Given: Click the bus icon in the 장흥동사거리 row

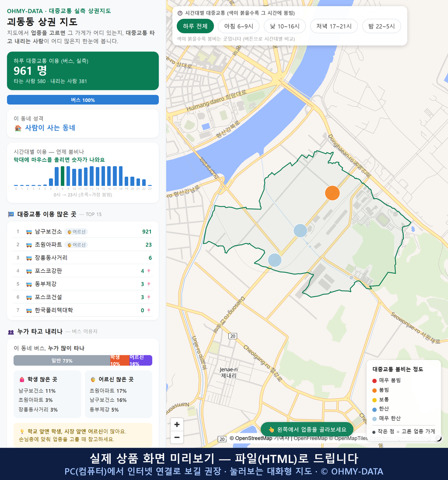Looking at the screenshot, I should (29, 258).
